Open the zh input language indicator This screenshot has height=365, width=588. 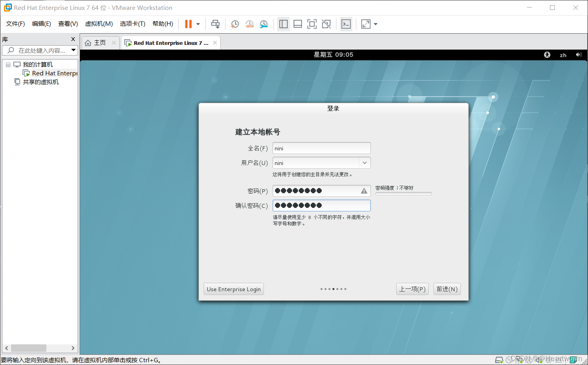coord(563,55)
